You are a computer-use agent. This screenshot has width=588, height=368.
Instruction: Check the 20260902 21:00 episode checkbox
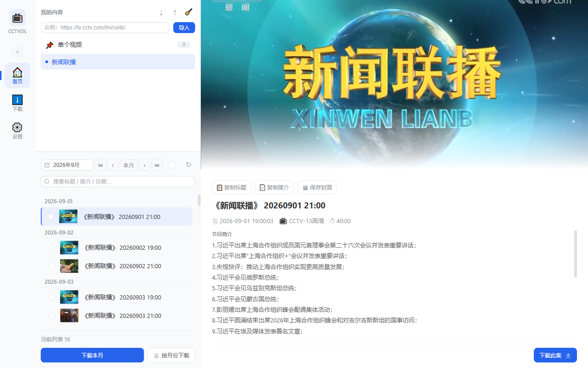(x=52, y=266)
